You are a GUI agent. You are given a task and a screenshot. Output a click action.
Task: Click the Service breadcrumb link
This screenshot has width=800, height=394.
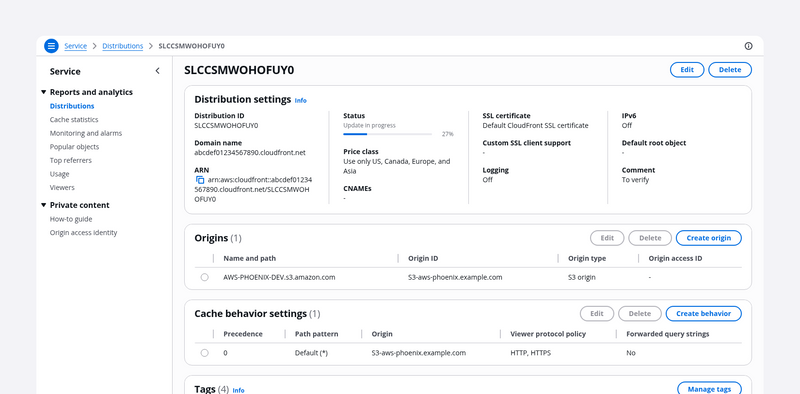click(x=76, y=46)
